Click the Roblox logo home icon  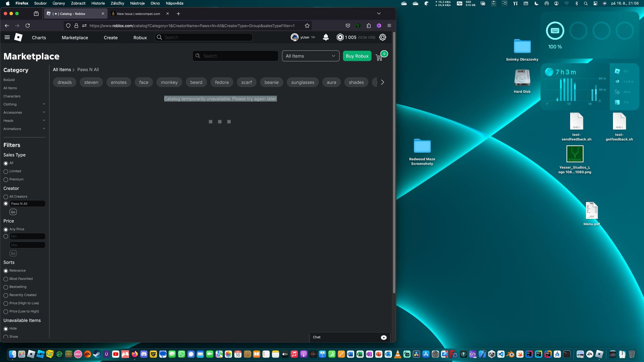click(x=18, y=37)
